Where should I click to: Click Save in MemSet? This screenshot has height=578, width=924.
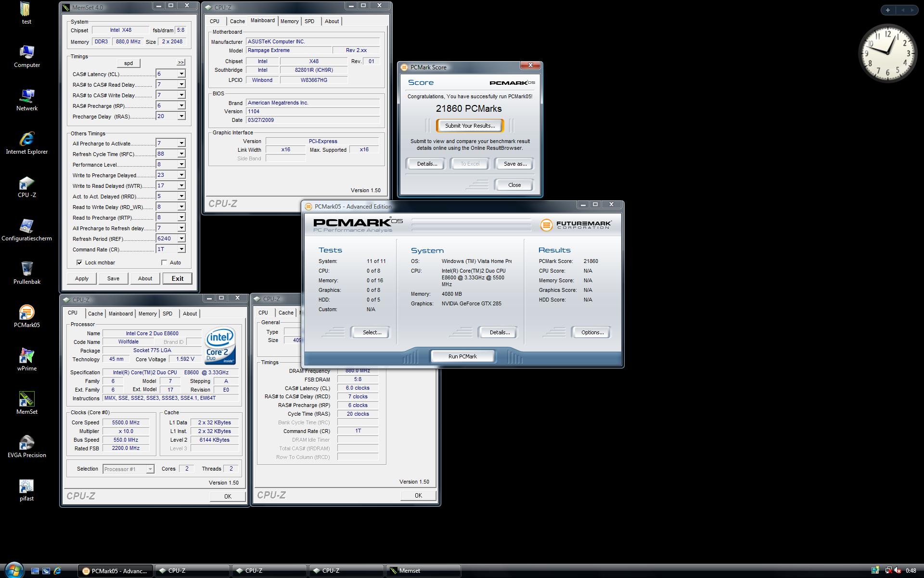point(113,278)
